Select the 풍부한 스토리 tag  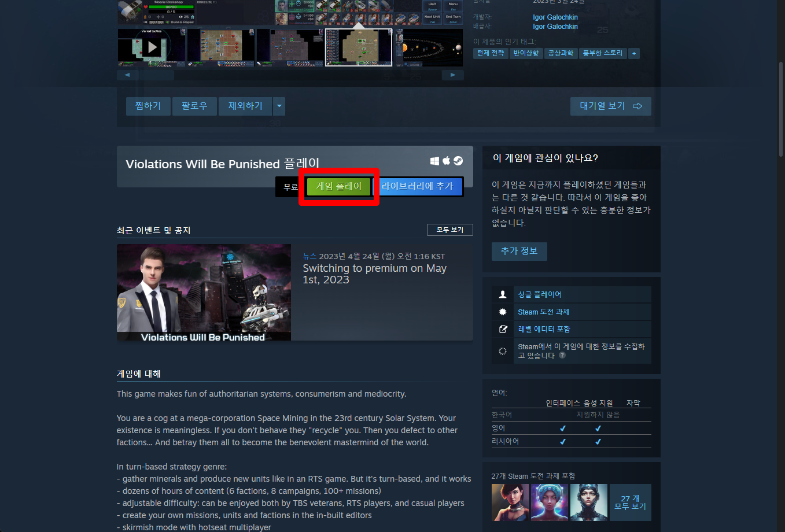pyautogui.click(x=602, y=53)
